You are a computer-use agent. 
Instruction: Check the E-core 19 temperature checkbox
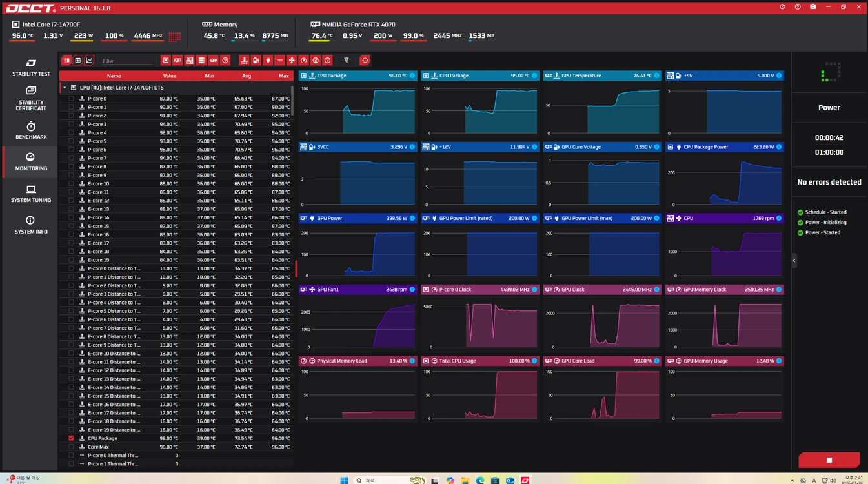(x=71, y=260)
